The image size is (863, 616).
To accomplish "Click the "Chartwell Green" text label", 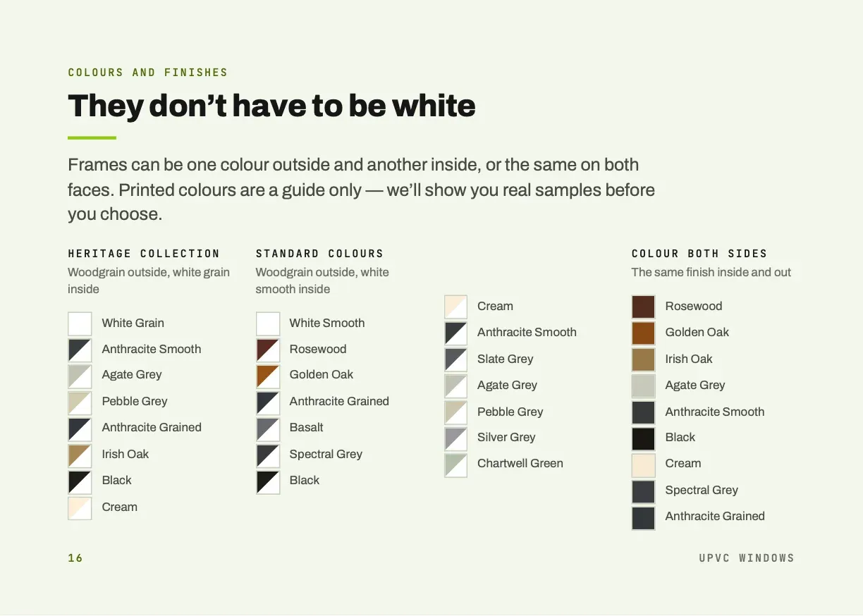I will tap(520, 464).
